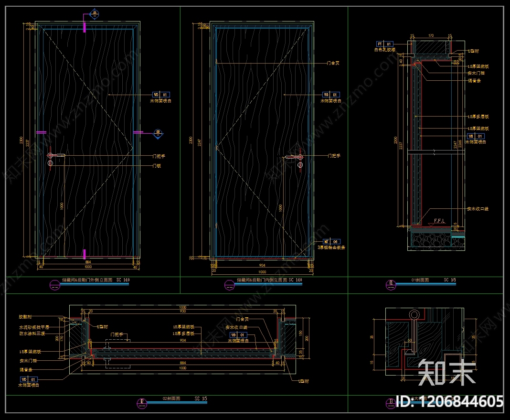The width and height of the screenshot is (510, 420).
Task: Click the '隔音条' label in section 02
Action: click(26, 370)
